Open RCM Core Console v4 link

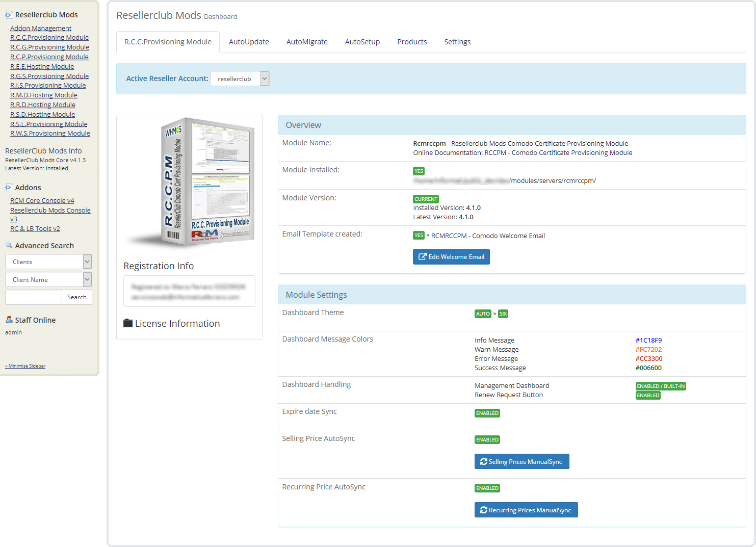coord(42,200)
